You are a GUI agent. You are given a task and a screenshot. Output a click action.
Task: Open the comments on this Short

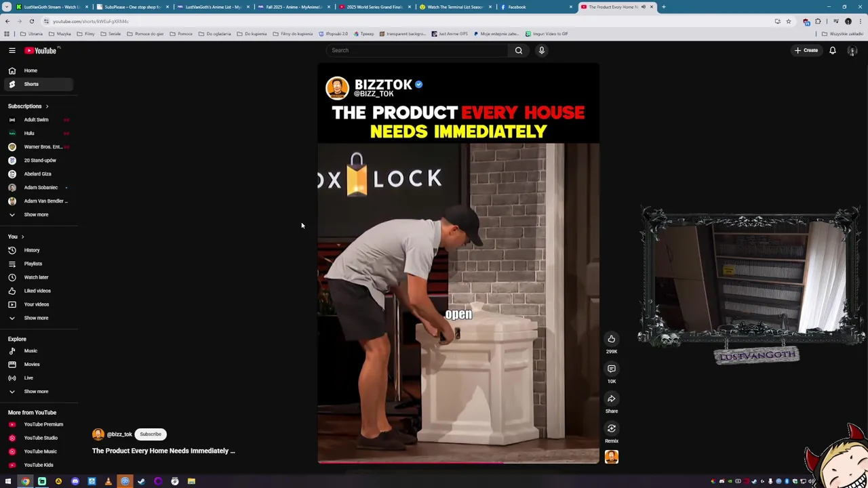pyautogui.click(x=612, y=369)
